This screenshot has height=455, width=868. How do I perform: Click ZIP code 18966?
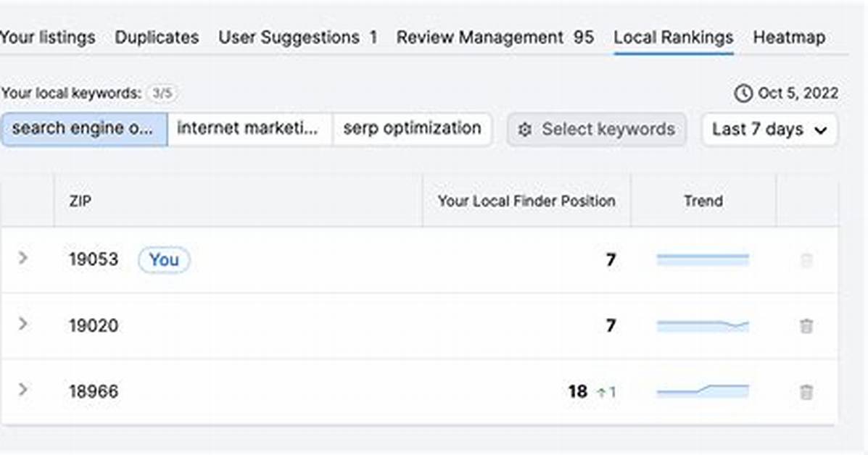click(x=94, y=391)
